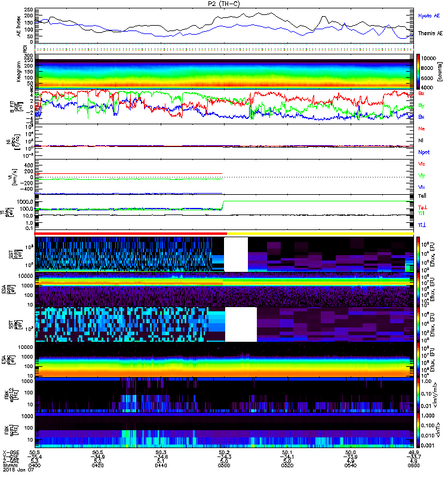Click the green By legend label

[x=421, y=105]
